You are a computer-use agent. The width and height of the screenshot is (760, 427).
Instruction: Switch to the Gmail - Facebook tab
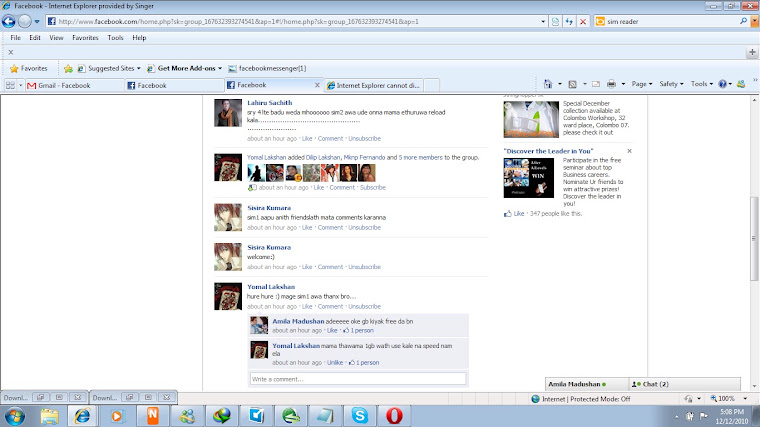point(73,85)
